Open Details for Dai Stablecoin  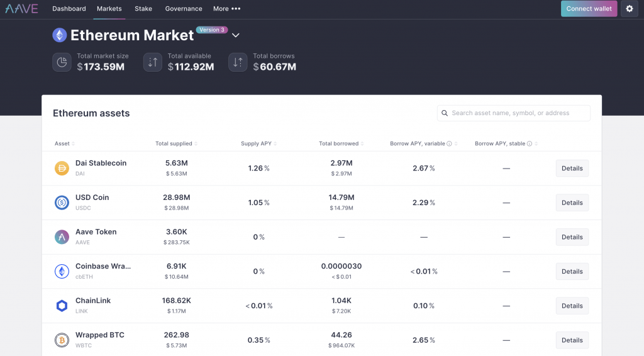572,169
